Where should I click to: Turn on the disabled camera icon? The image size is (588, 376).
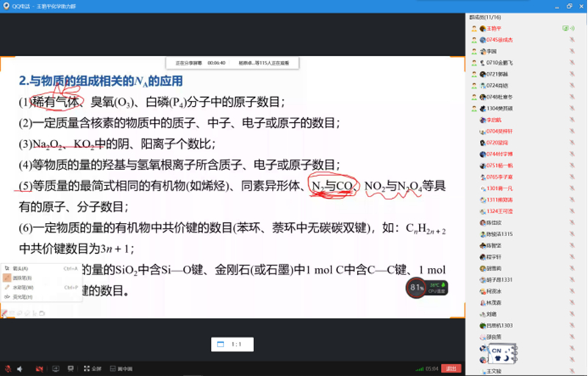click(x=37, y=368)
